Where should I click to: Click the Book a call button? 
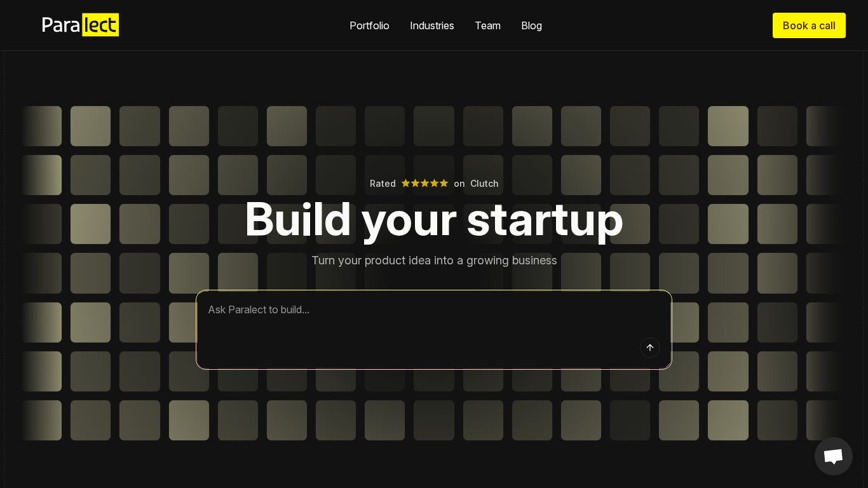click(x=809, y=25)
